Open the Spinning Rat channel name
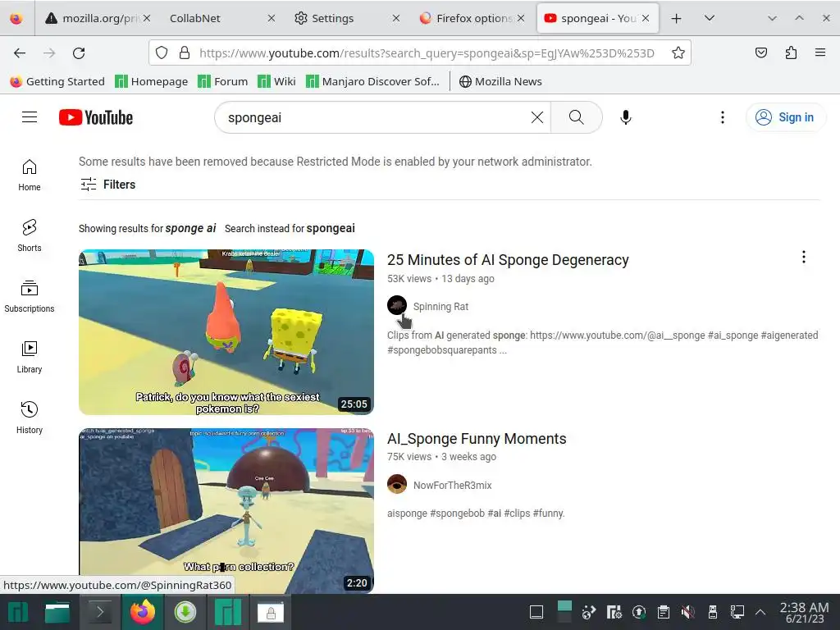This screenshot has height=630, width=840. point(441,307)
